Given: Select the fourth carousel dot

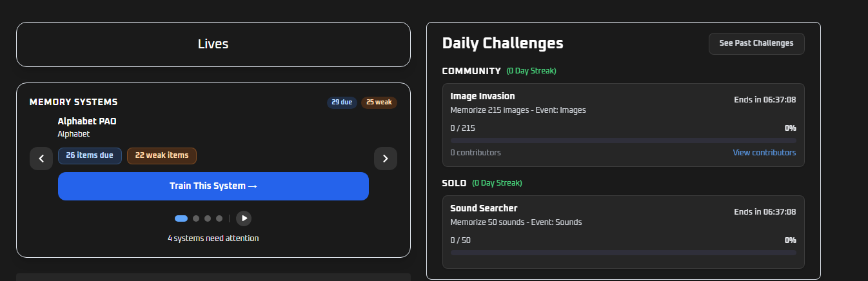Looking at the screenshot, I should (219, 218).
